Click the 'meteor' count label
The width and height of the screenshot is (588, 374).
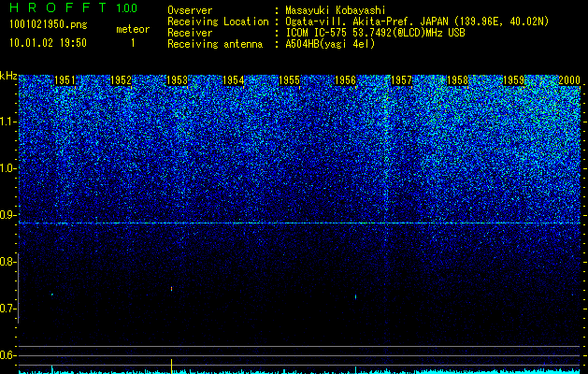coord(133,29)
